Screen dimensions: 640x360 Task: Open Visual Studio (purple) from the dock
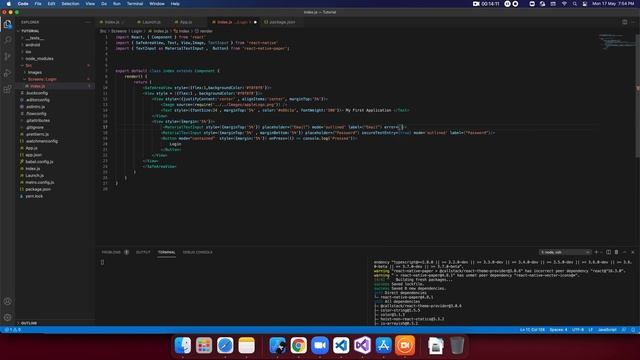point(362,346)
